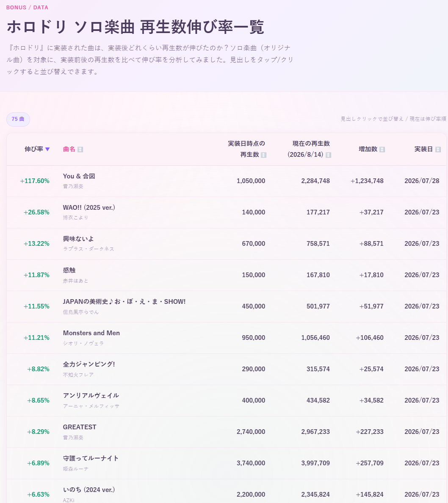Click current play count 177,217
The width and height of the screenshot is (448, 503).
pyautogui.click(x=318, y=212)
